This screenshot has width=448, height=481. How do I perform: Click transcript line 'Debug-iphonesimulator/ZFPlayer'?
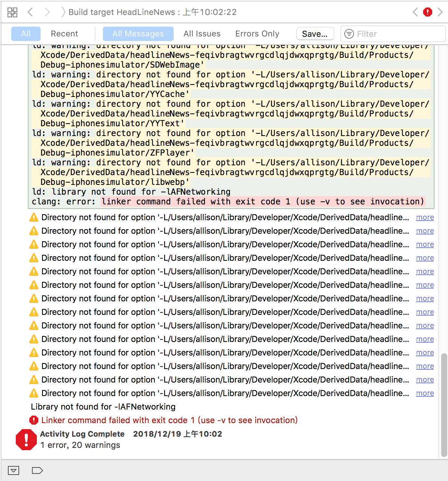[117, 153]
